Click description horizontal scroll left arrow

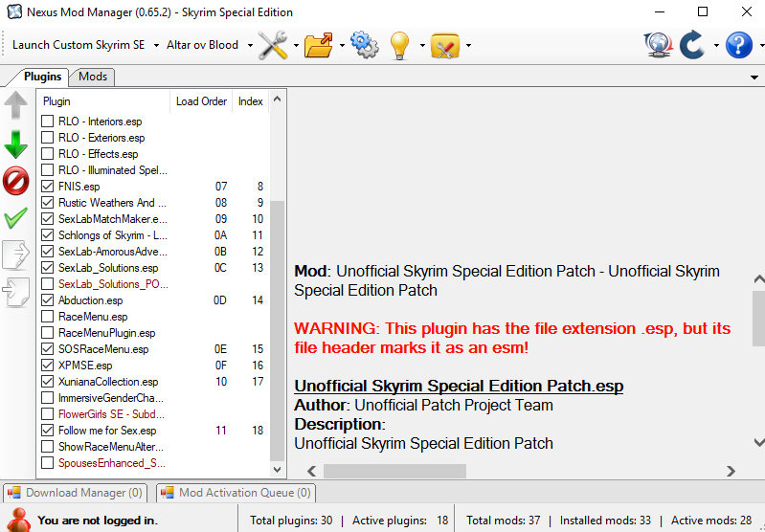click(x=312, y=471)
